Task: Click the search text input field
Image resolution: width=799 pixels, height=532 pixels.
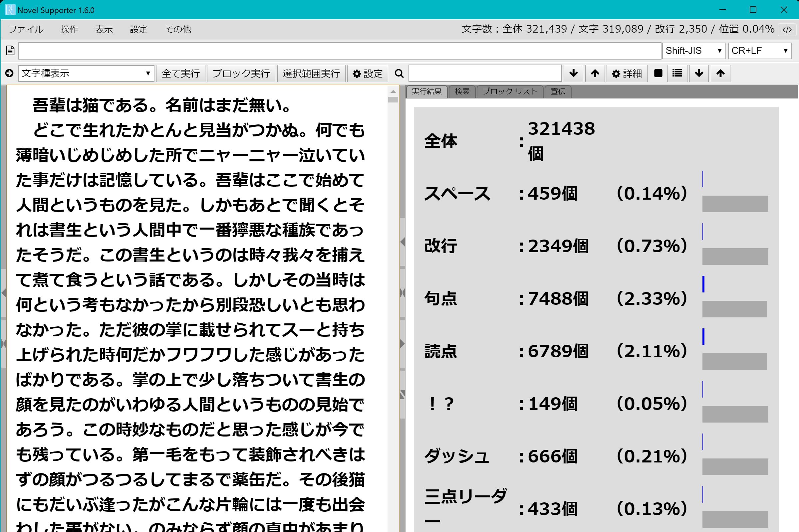Action: (x=485, y=73)
